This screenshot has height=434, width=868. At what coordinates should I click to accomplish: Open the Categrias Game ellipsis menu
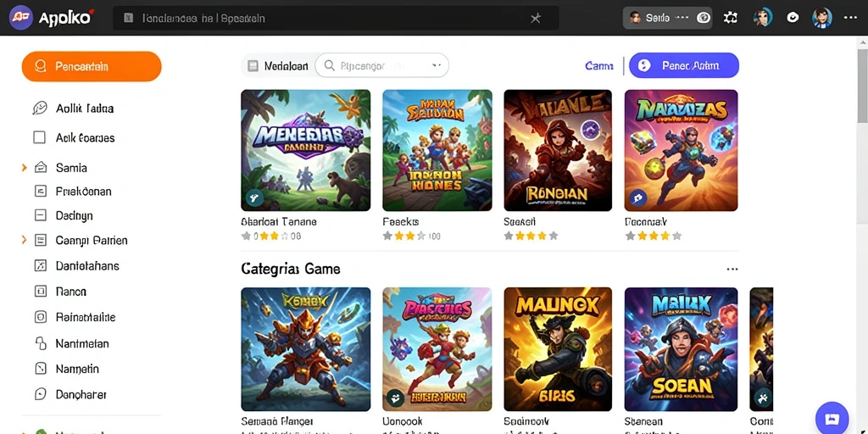pos(732,269)
